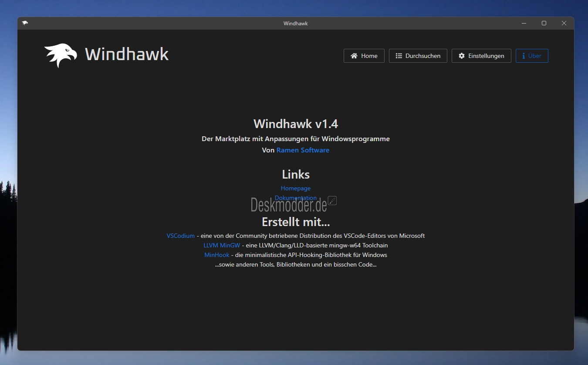The width and height of the screenshot is (588, 365).
Task: Maximize the Windhawk window
Action: 544,23
